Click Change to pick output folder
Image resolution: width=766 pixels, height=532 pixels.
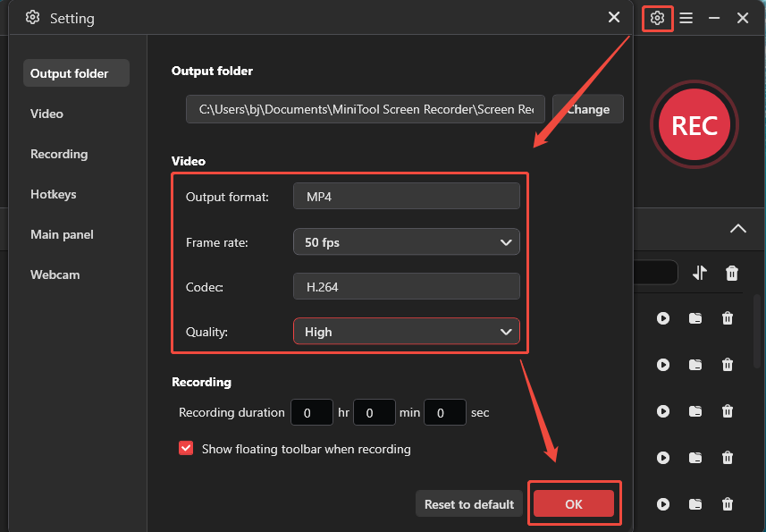point(587,108)
